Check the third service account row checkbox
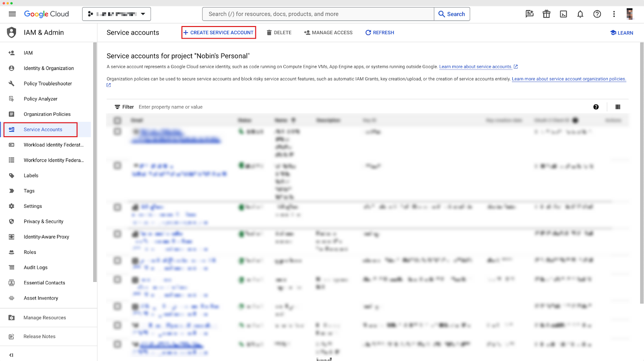The height and width of the screenshot is (361, 644). [x=118, y=207]
